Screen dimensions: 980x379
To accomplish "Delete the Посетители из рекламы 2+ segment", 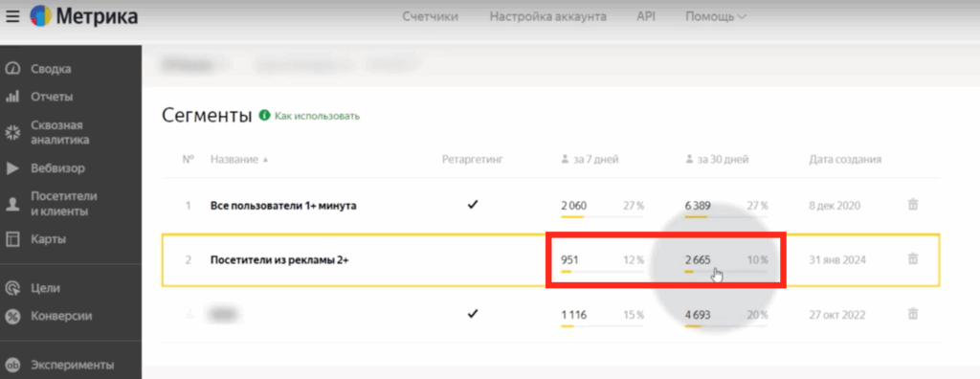I will (912, 259).
